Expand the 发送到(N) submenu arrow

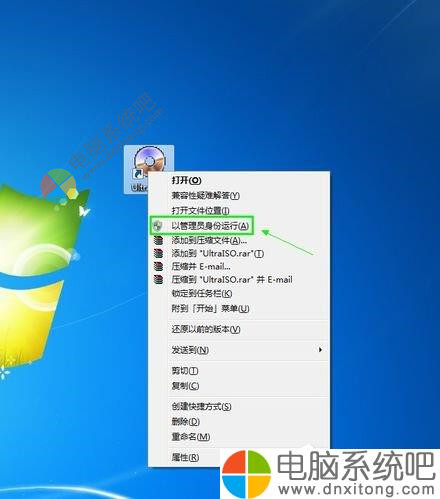pos(320,350)
